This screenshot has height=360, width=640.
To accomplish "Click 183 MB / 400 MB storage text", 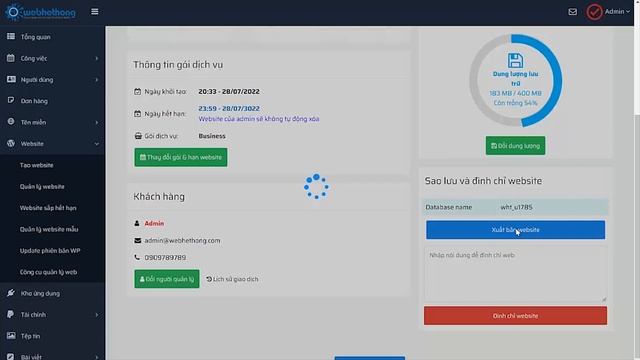I will pos(516,93).
